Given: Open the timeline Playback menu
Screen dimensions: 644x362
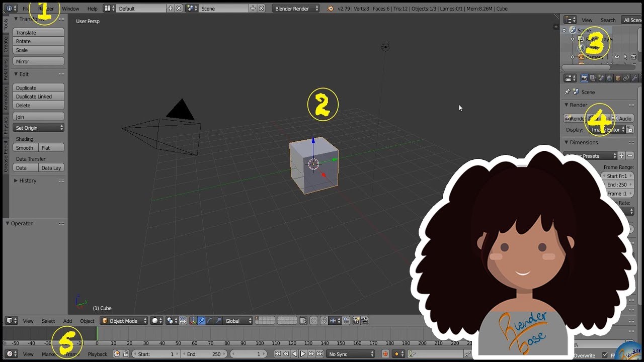Looking at the screenshot, I should [x=98, y=354].
